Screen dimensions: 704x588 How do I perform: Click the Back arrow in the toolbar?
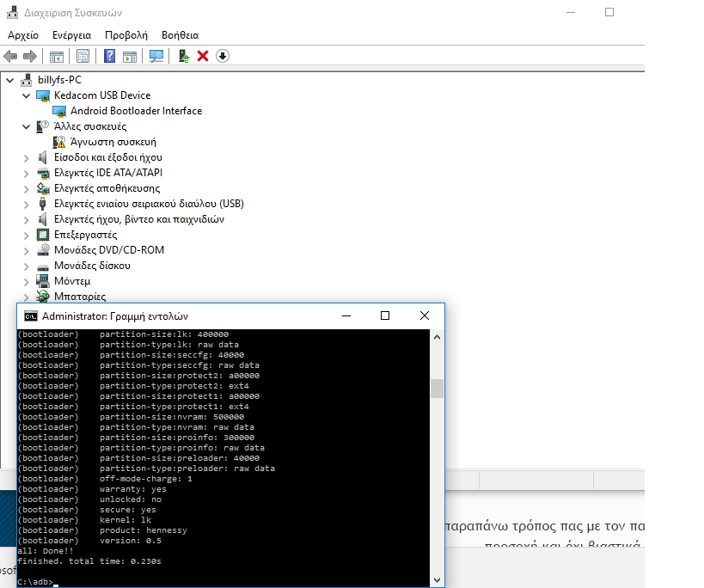[10, 56]
